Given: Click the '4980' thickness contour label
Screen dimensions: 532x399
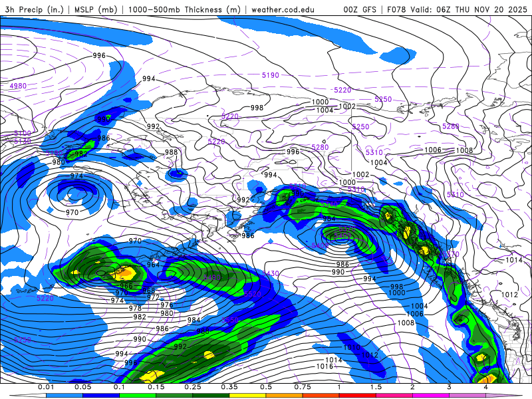Looking at the screenshot, I should (18, 86).
